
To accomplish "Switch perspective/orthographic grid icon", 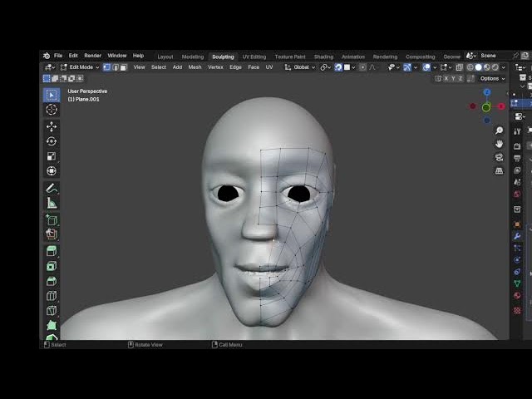I will pos(499,170).
